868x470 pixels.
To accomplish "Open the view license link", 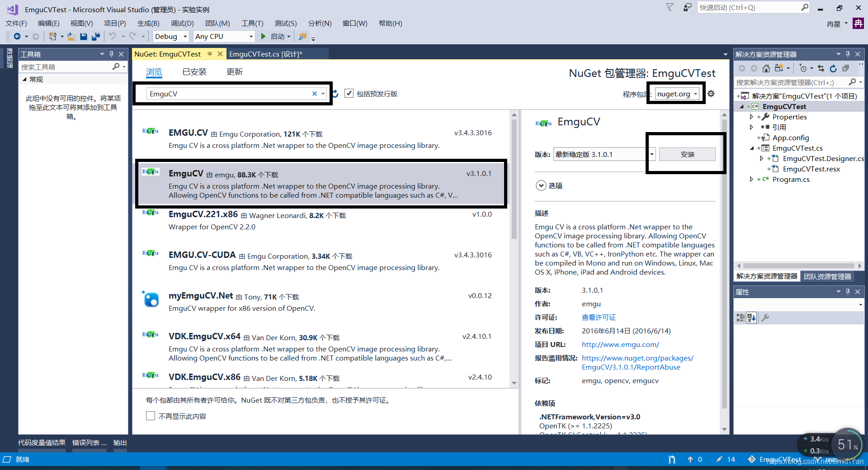I will coord(599,318).
